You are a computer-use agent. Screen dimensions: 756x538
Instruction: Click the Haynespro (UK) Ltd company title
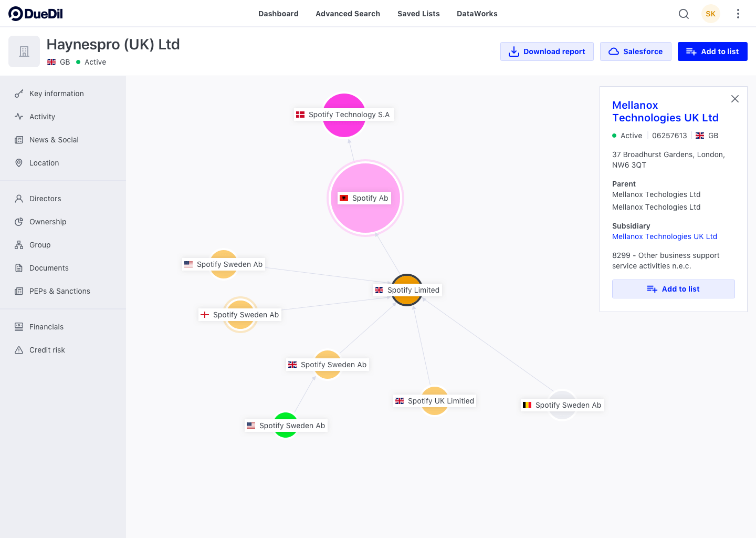[x=113, y=45]
